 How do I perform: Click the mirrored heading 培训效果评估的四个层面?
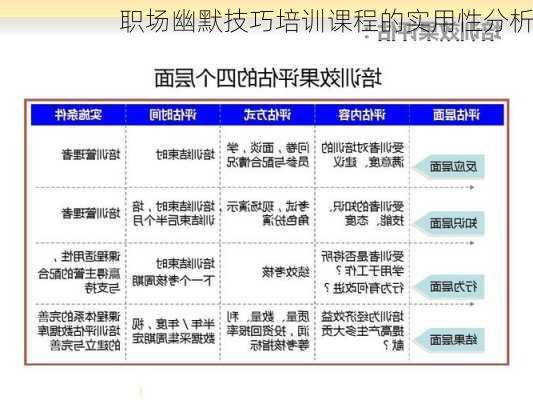point(269,78)
